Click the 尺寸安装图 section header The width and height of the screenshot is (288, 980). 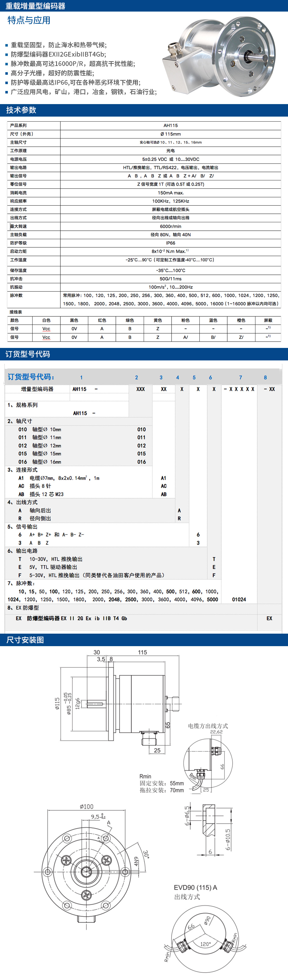144,640
